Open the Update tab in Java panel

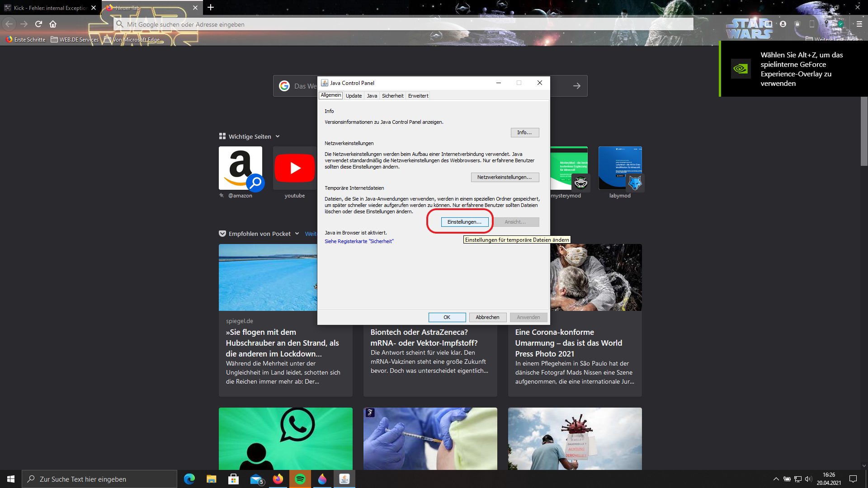click(354, 96)
